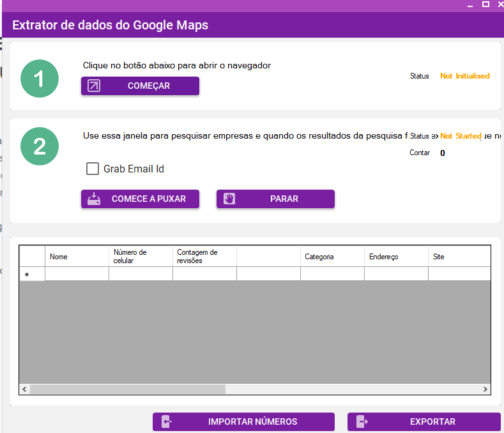
Task: Click the export arrow icon on EXPORTAR
Action: point(362,422)
